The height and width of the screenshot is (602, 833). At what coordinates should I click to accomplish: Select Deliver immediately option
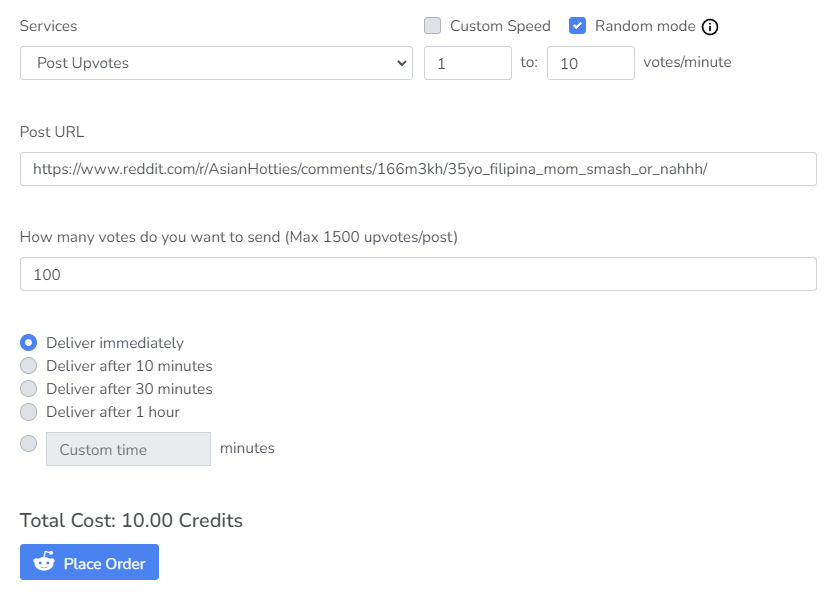[29, 342]
